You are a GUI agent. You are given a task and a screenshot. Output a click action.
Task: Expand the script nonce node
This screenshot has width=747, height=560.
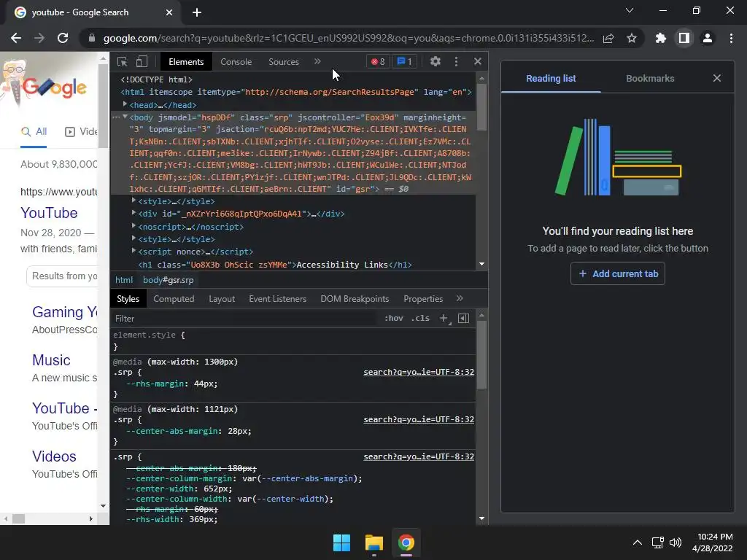[134, 251]
